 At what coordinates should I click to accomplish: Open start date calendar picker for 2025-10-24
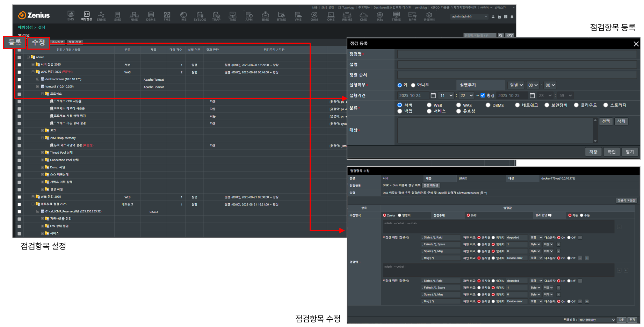(x=433, y=95)
